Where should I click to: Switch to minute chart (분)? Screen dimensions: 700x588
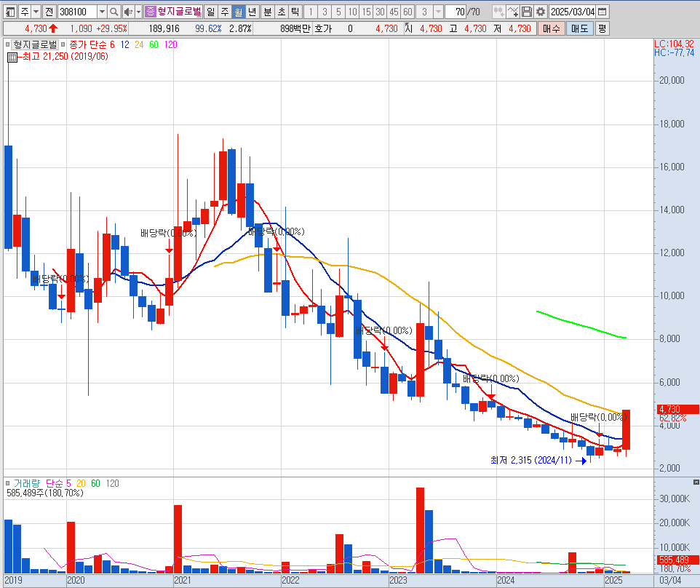[x=267, y=12]
